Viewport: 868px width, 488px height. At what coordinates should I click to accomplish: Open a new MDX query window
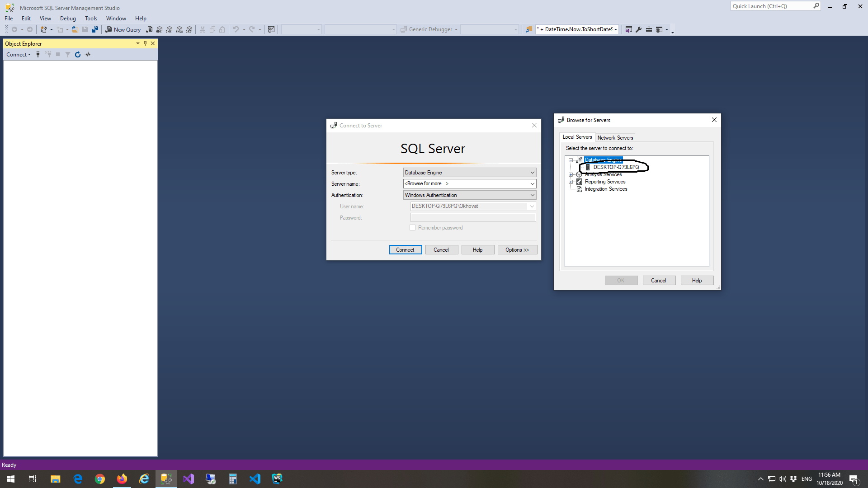point(159,29)
